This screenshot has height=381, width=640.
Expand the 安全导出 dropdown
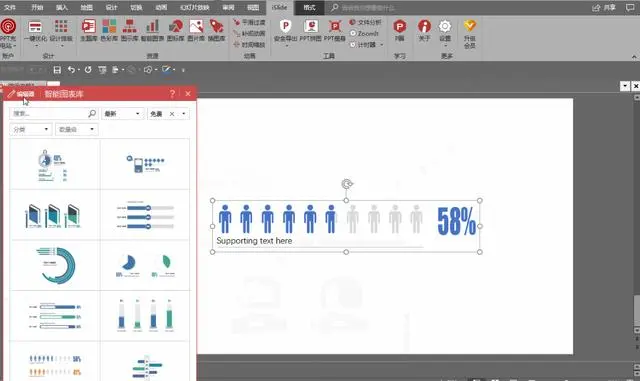click(286, 46)
